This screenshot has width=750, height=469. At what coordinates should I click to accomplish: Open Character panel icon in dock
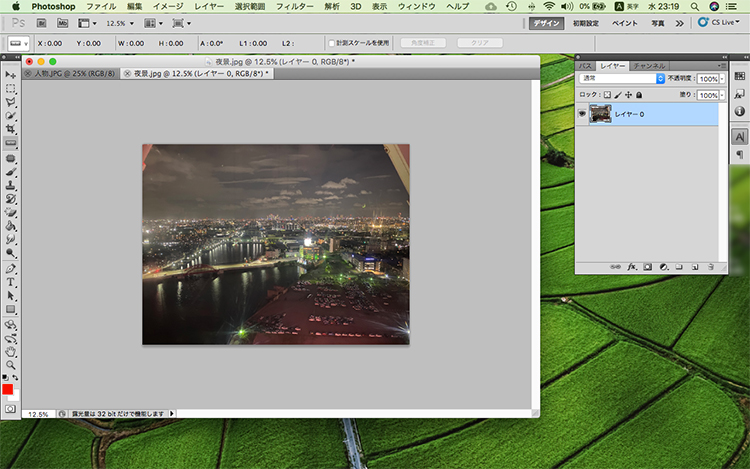click(x=739, y=137)
